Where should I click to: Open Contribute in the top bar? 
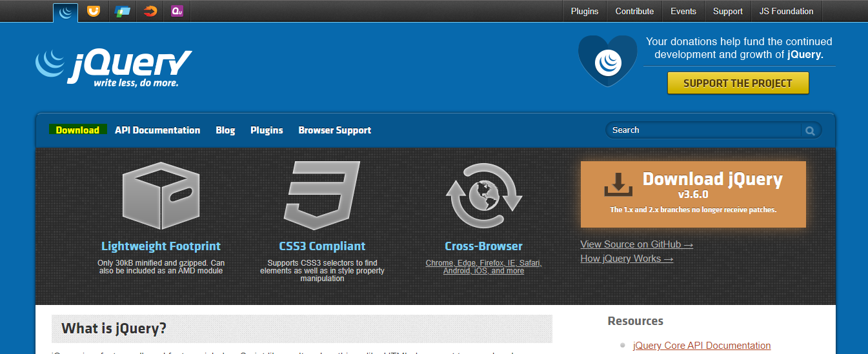click(634, 11)
